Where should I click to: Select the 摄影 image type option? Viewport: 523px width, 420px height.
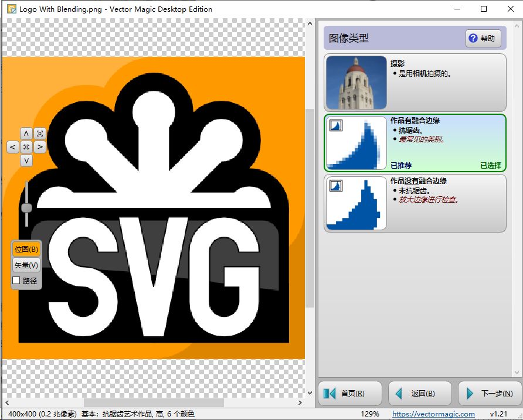click(415, 83)
